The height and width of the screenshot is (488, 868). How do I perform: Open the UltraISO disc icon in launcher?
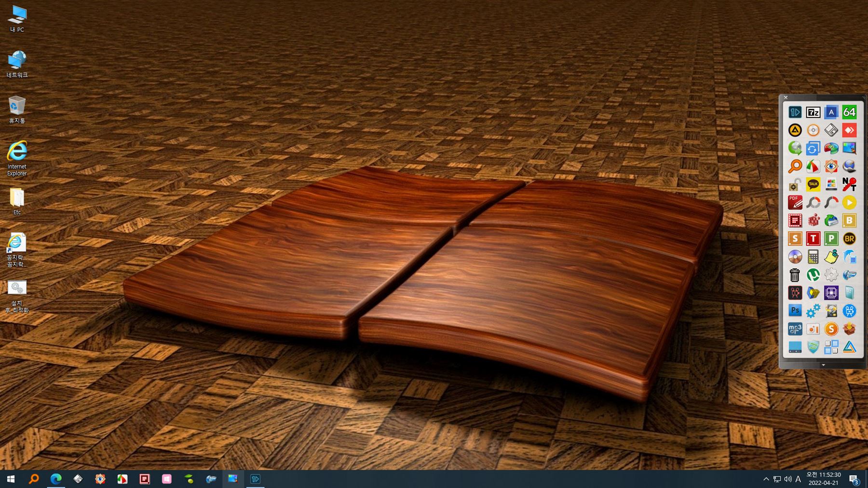pyautogui.click(x=795, y=257)
